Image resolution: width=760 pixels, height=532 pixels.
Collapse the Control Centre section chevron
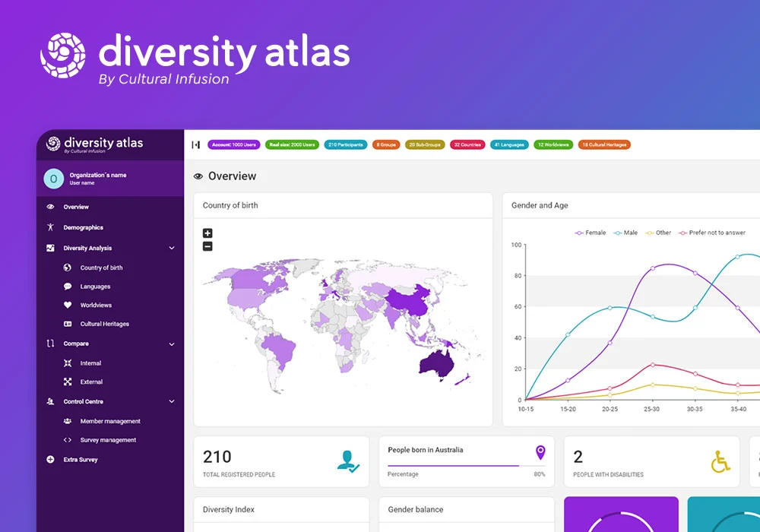(x=172, y=402)
